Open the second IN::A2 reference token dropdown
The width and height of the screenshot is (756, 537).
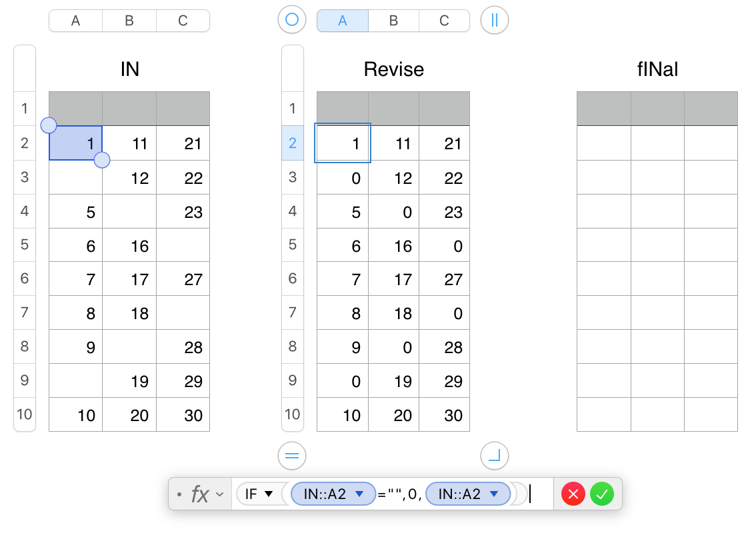[x=495, y=494]
